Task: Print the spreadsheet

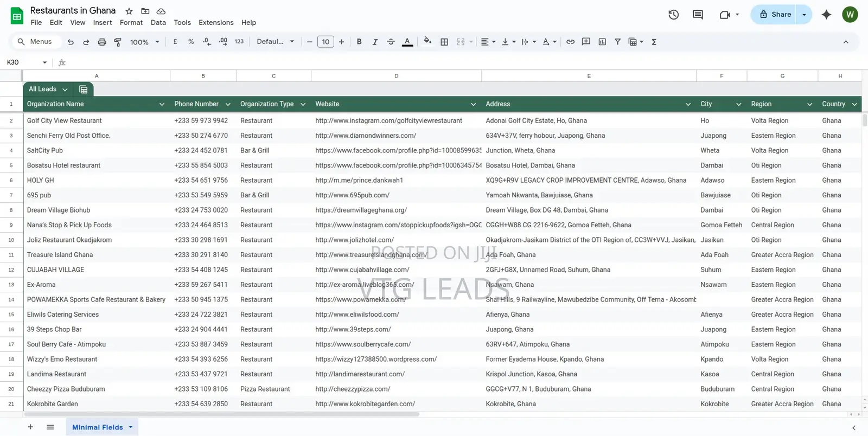Action: (x=102, y=42)
